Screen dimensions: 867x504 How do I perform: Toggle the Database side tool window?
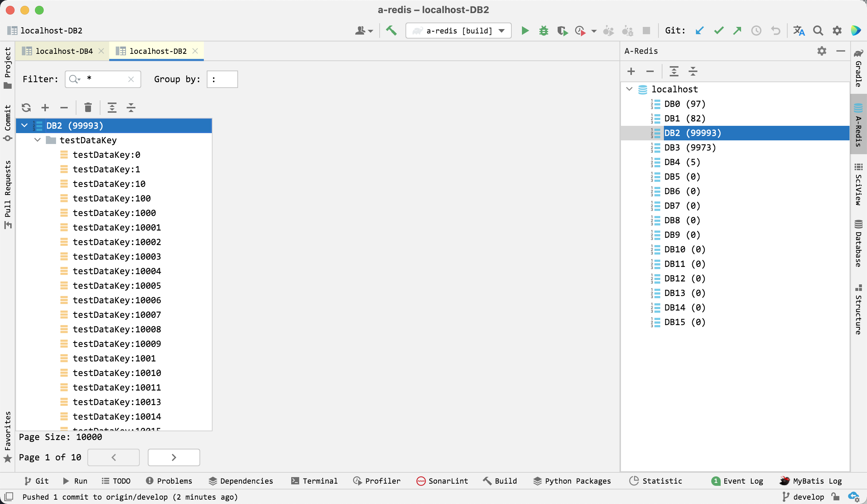click(858, 244)
